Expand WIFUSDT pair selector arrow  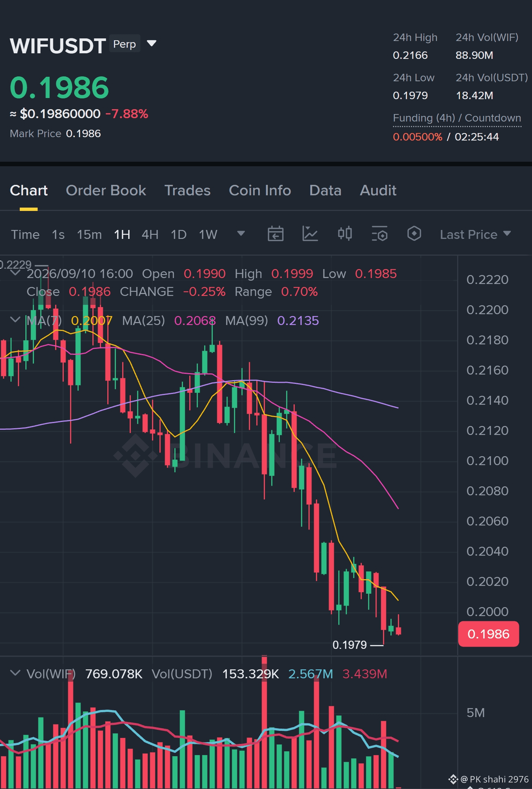tap(152, 44)
